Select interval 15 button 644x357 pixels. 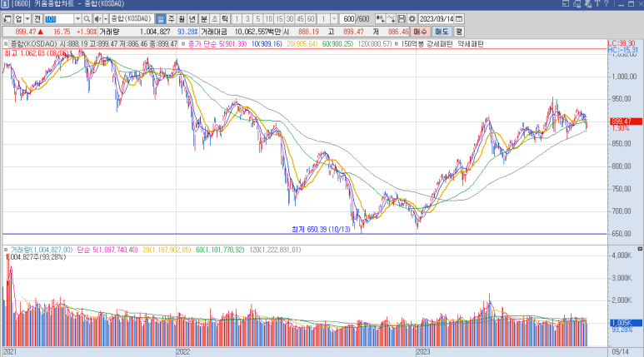click(x=279, y=19)
